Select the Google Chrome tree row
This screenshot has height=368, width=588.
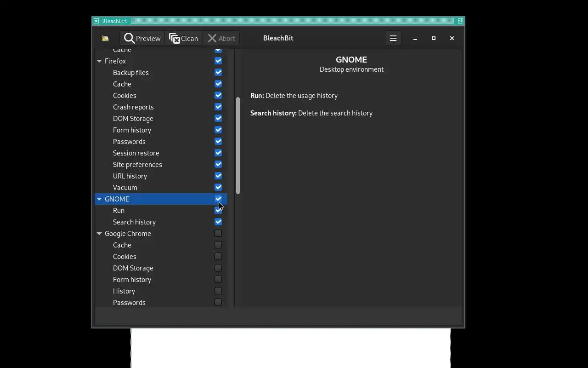point(161,233)
